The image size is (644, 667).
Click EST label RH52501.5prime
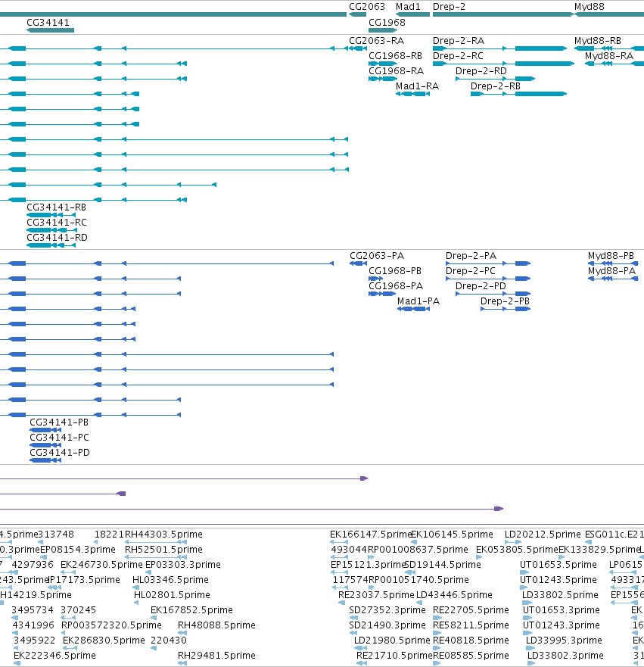tap(163, 550)
